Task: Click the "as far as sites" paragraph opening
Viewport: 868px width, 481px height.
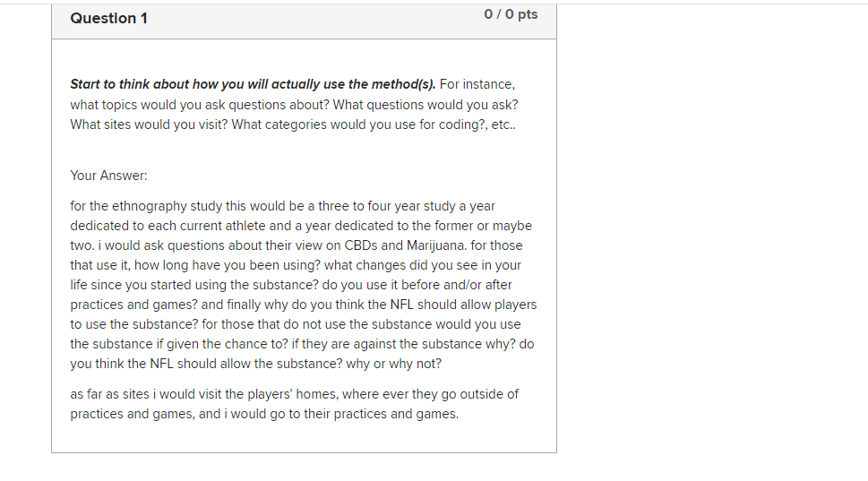Action: (114, 394)
